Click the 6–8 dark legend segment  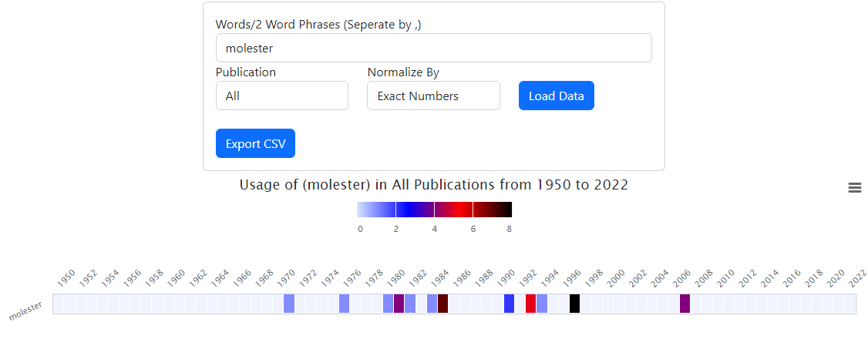(493, 210)
